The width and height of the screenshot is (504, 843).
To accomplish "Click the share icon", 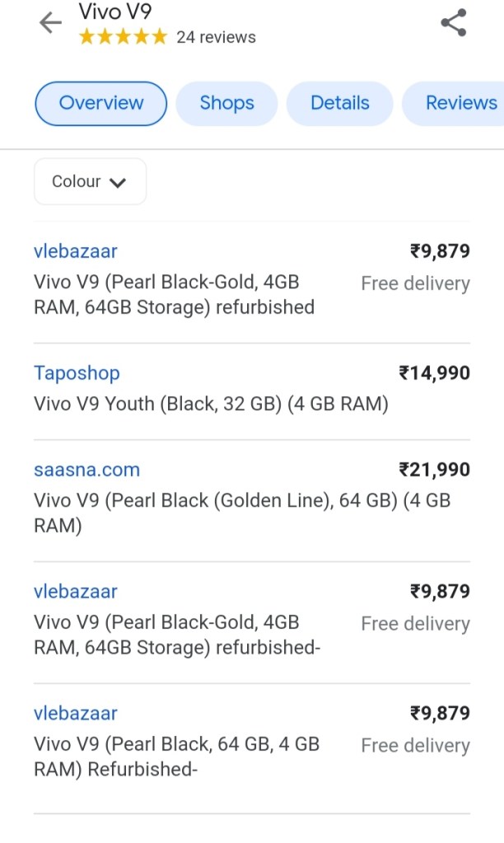I will [x=454, y=23].
